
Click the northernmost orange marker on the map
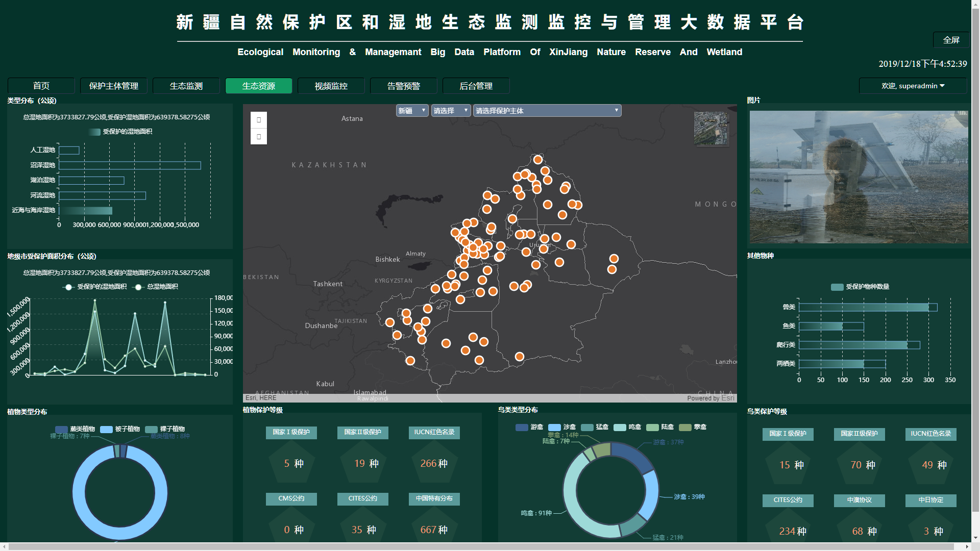click(537, 160)
